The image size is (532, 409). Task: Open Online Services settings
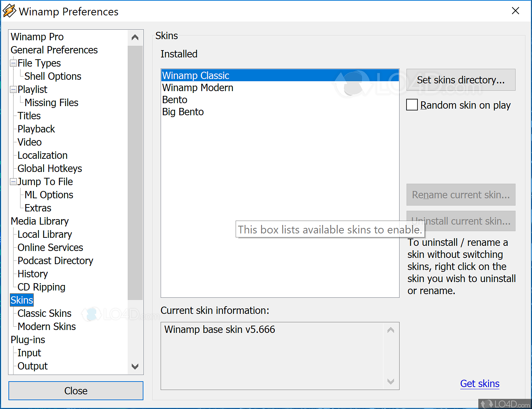point(50,248)
